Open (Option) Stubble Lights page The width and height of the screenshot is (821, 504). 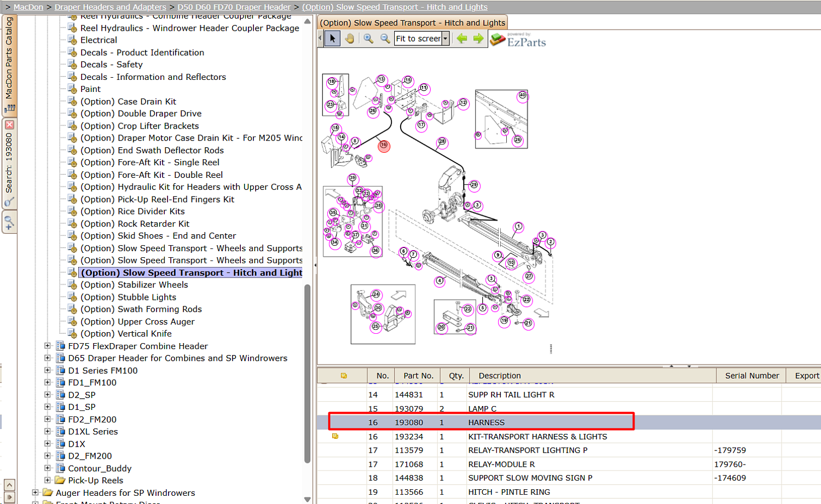coord(128,297)
